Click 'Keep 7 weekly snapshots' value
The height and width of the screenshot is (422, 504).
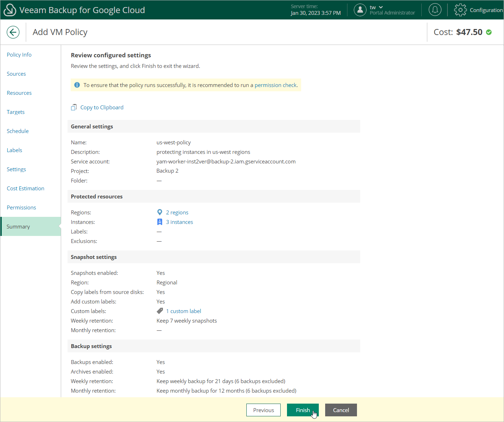pos(187,320)
